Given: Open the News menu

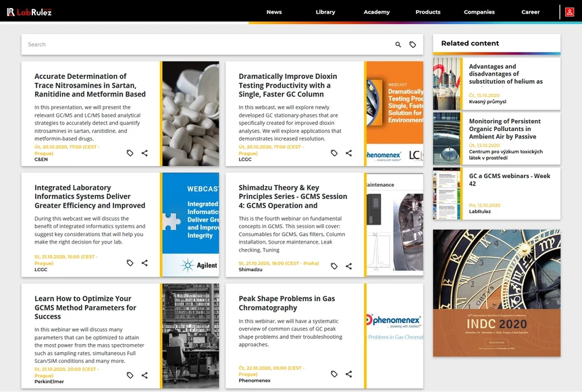Looking at the screenshot, I should pos(274,12).
